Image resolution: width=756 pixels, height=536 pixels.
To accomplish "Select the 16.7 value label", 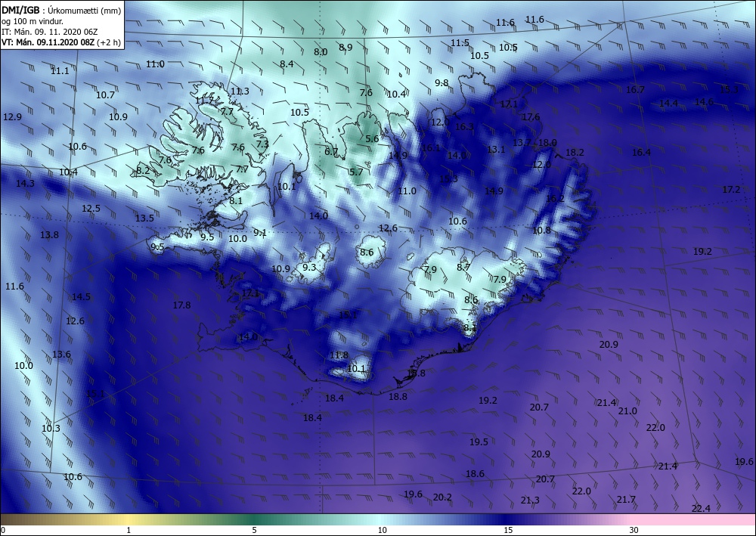I will [x=636, y=90].
